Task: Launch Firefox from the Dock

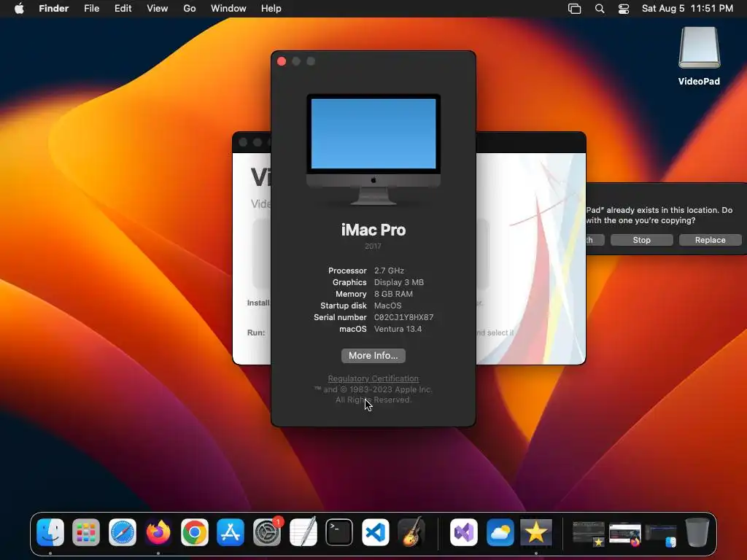Action: tap(158, 532)
